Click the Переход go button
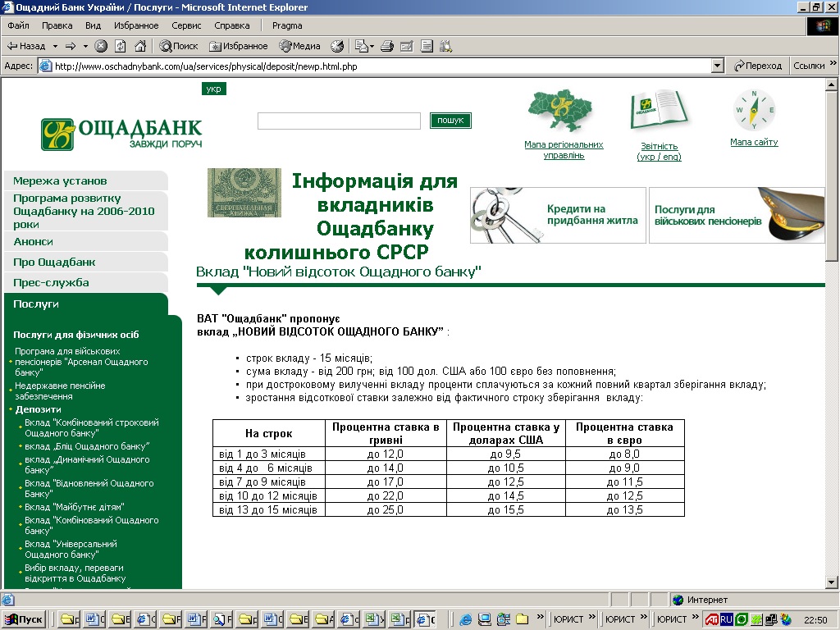This screenshot has width=840, height=630. [x=757, y=66]
